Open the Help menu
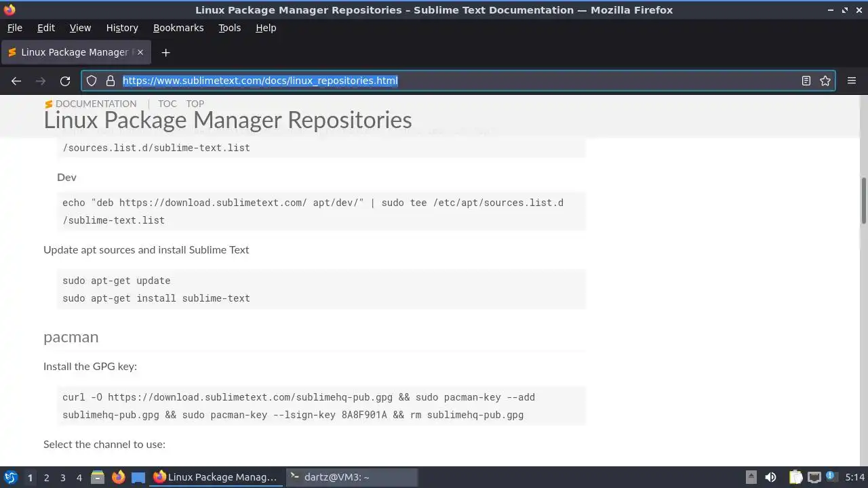This screenshot has height=488, width=868. tap(266, 28)
